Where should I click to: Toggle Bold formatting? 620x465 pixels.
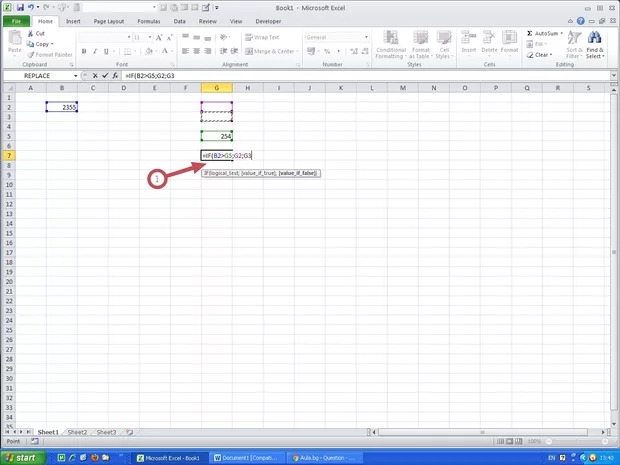(x=84, y=51)
